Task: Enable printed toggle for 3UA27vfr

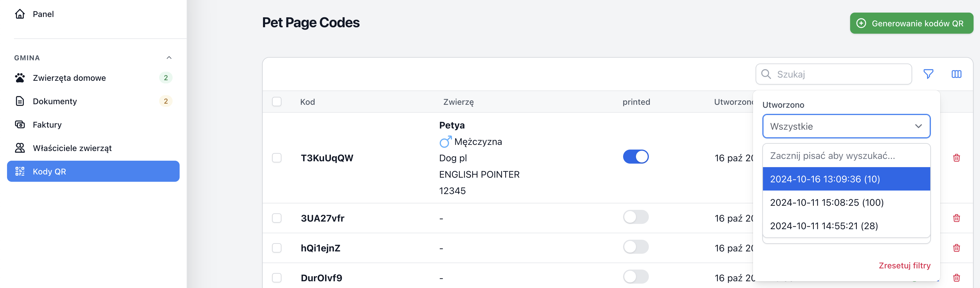Action: [636, 217]
